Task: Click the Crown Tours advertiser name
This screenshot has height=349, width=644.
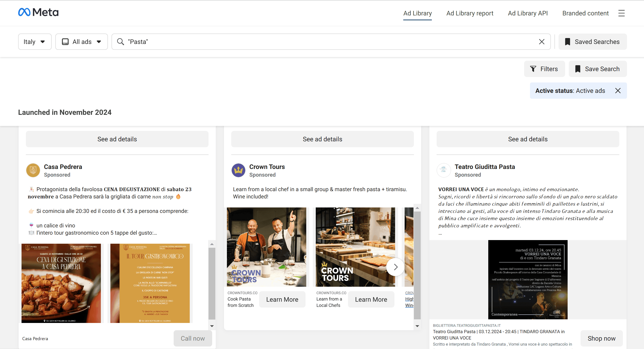Action: click(267, 167)
